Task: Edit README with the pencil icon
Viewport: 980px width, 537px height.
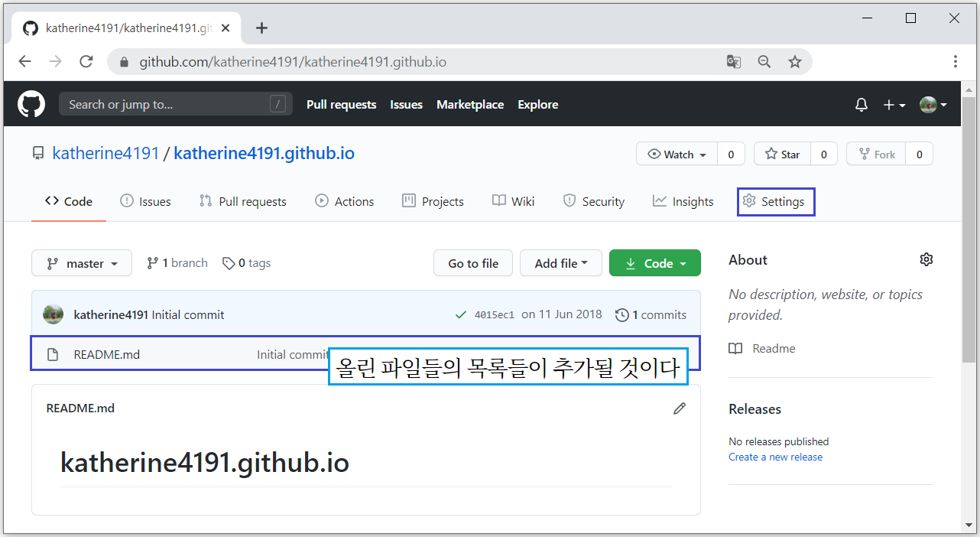Action: (x=680, y=408)
